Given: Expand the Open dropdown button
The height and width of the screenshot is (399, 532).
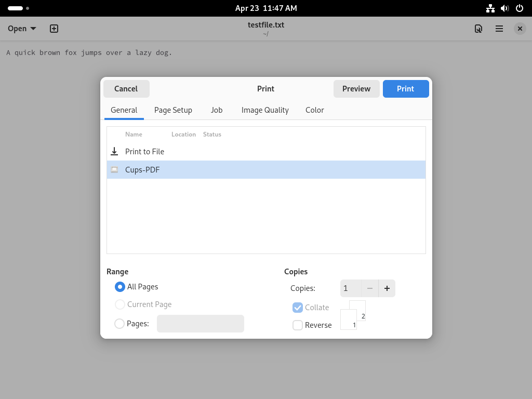Looking at the screenshot, I should coord(22,29).
